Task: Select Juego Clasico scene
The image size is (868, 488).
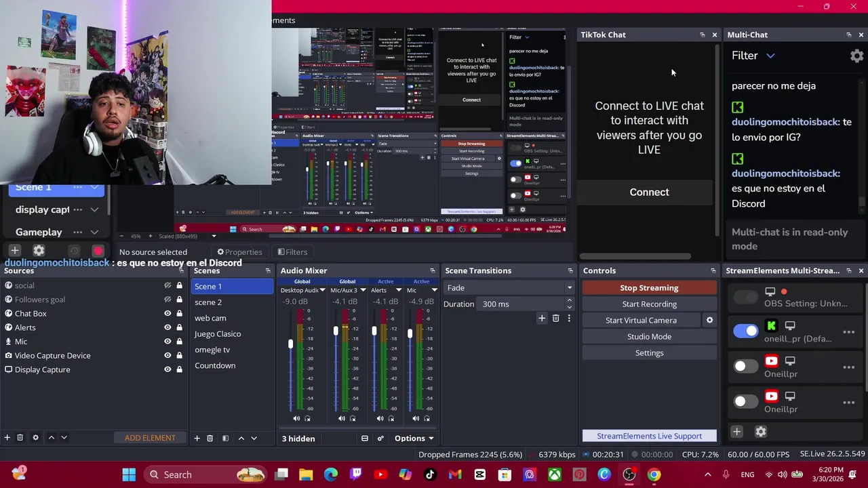Action: click(231, 333)
